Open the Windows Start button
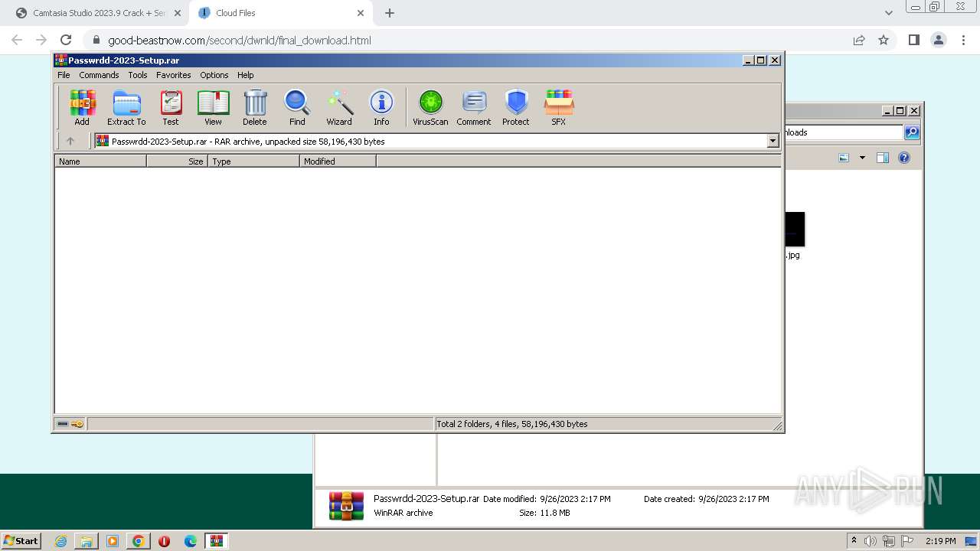The width and height of the screenshot is (980, 551). (21, 540)
